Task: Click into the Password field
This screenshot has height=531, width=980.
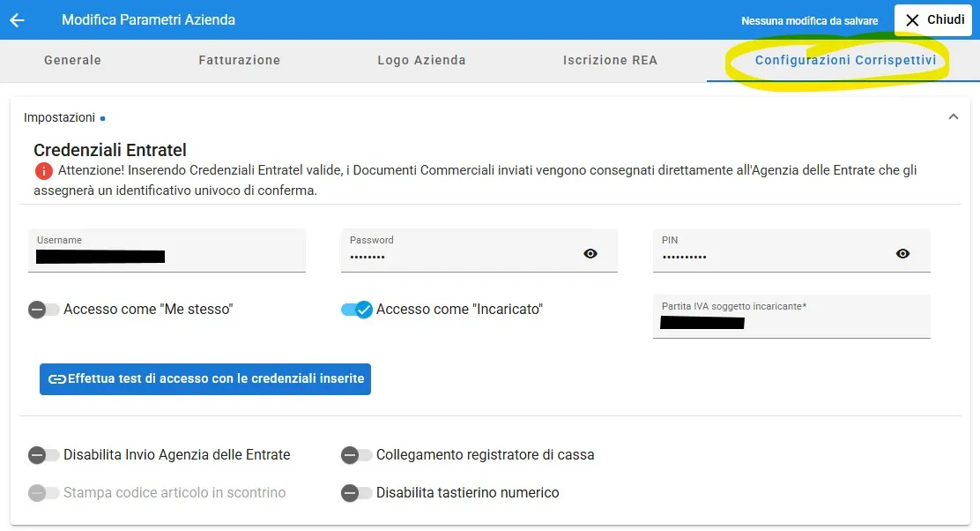Action: 479,251
